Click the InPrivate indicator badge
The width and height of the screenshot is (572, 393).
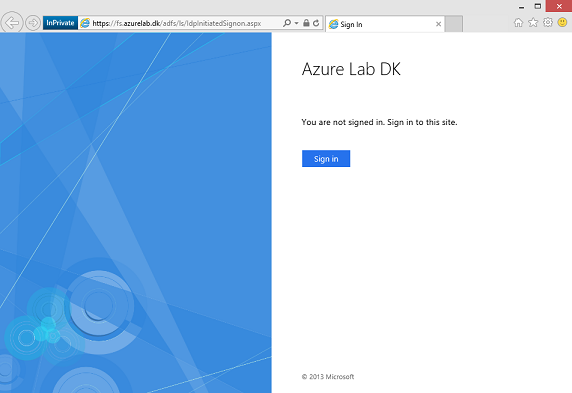pyautogui.click(x=60, y=23)
